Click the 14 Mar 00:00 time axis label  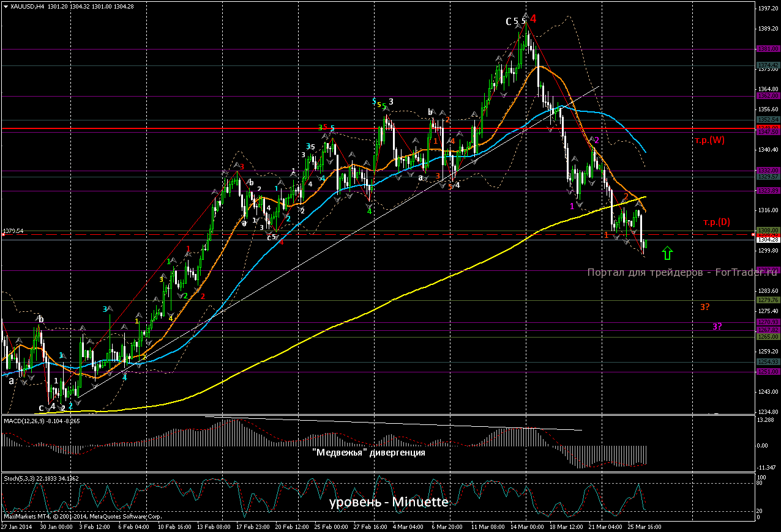point(527,526)
